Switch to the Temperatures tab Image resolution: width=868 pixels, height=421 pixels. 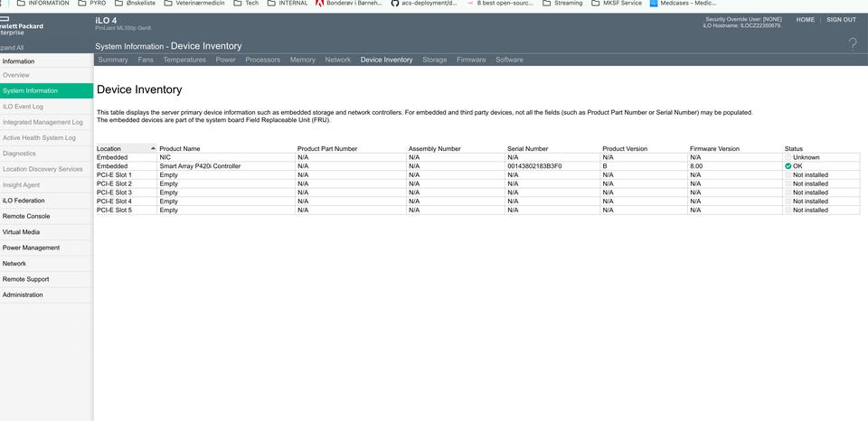pyautogui.click(x=184, y=60)
